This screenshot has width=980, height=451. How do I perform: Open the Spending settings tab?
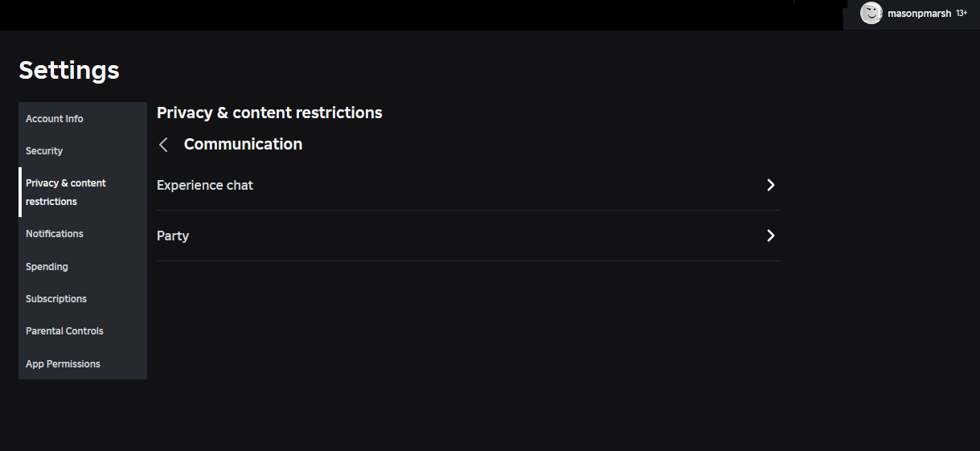83,266
